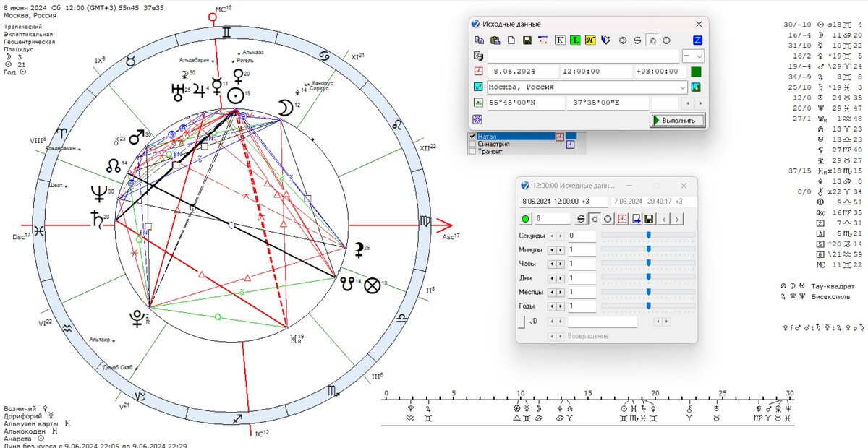
Task: Increase Месяцы with the right stepper arrow
Action: click(560, 293)
